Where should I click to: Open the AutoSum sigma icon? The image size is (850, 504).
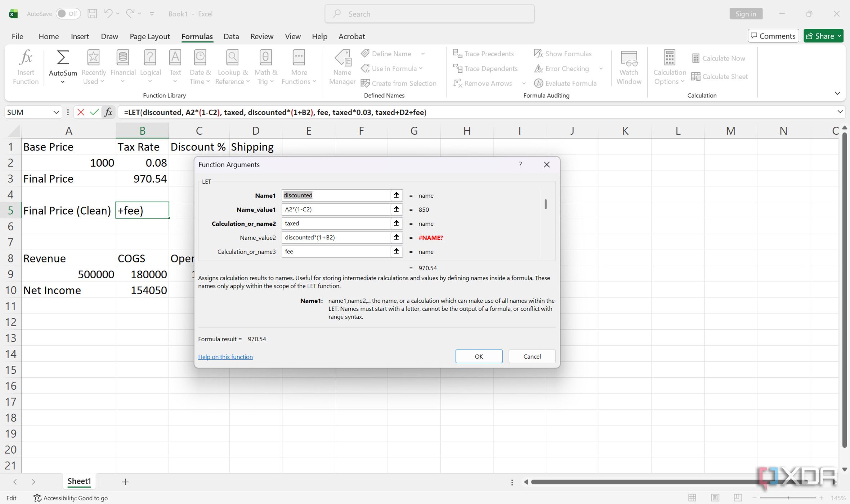(63, 57)
